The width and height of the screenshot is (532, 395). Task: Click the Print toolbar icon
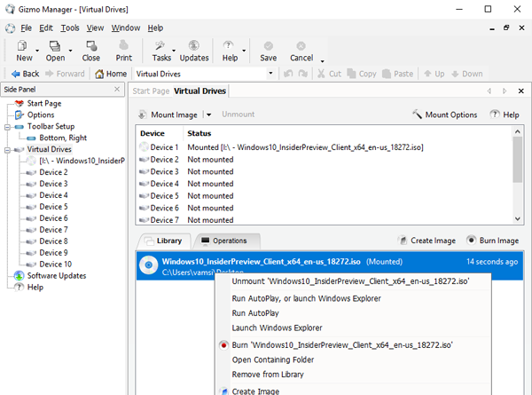pyautogui.click(x=124, y=51)
